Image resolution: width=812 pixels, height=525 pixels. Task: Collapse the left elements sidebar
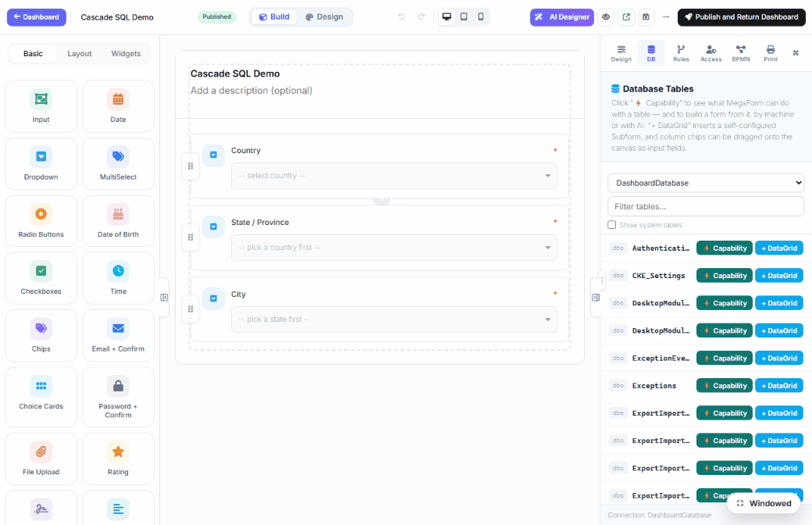click(x=164, y=298)
